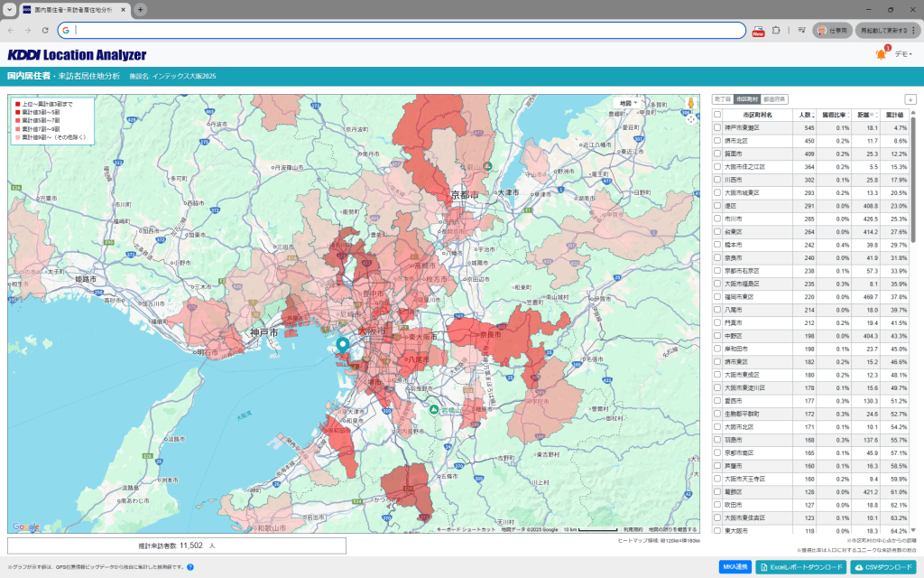
Task: Click the help question mark icon
Action: [190, 567]
